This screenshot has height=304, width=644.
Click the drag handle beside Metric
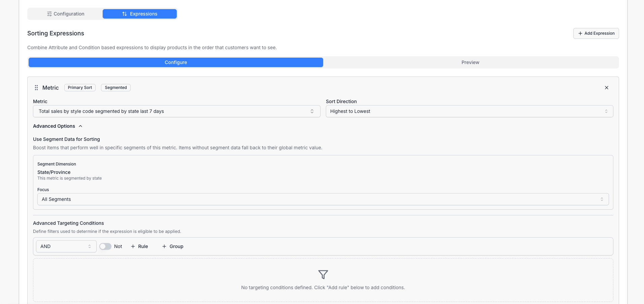click(x=36, y=88)
